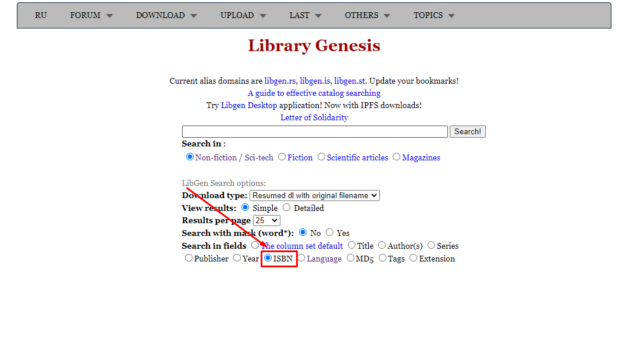Click the TOPICS dropdown arrow
Screen dimensions: 644x344
[x=451, y=16]
